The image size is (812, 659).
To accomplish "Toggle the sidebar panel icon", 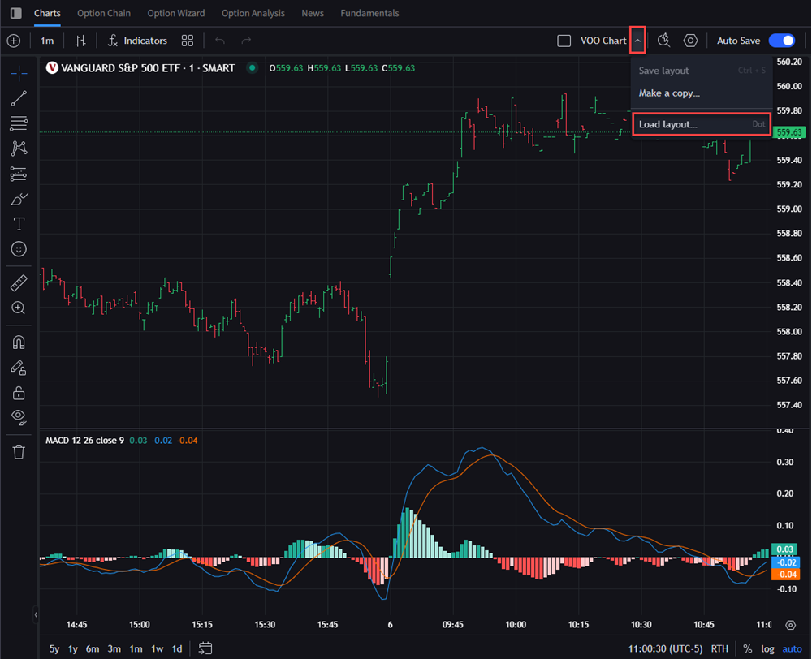I will 16,13.
